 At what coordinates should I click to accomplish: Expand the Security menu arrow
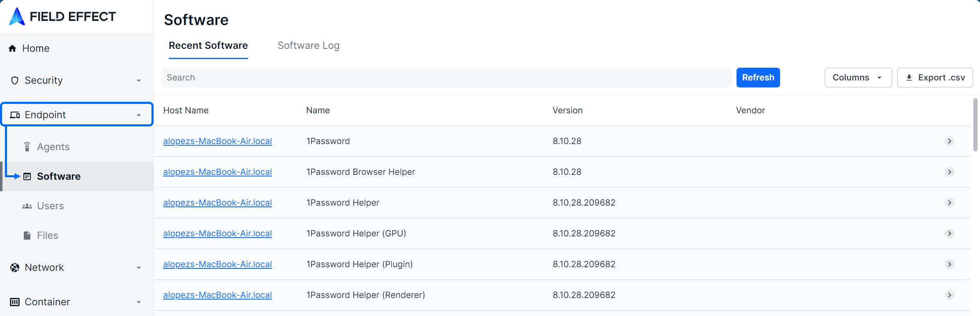coord(139,80)
